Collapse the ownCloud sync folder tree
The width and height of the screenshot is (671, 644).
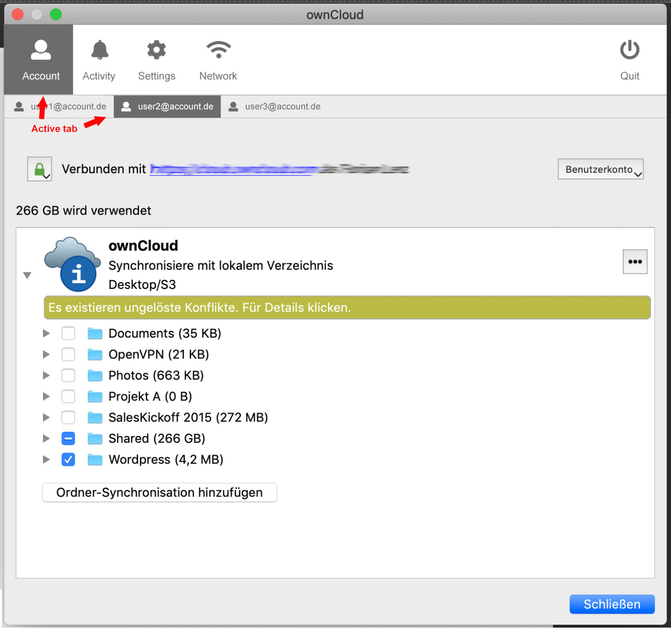(x=28, y=275)
